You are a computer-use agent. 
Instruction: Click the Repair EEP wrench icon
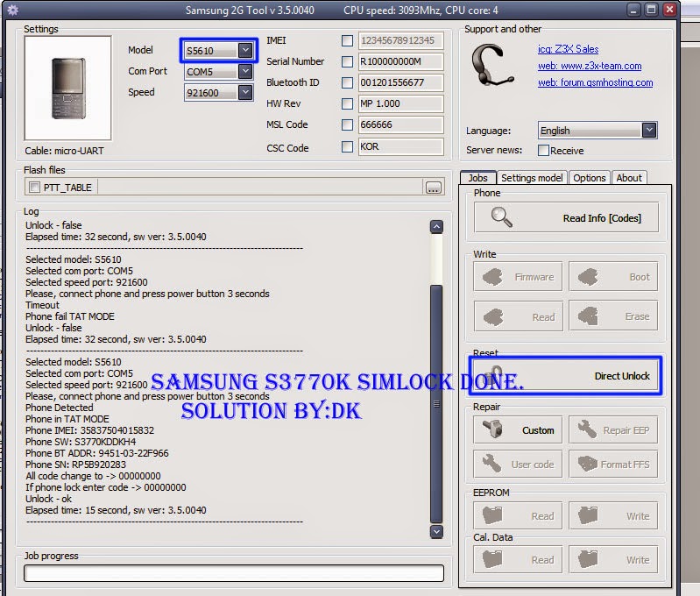point(588,429)
